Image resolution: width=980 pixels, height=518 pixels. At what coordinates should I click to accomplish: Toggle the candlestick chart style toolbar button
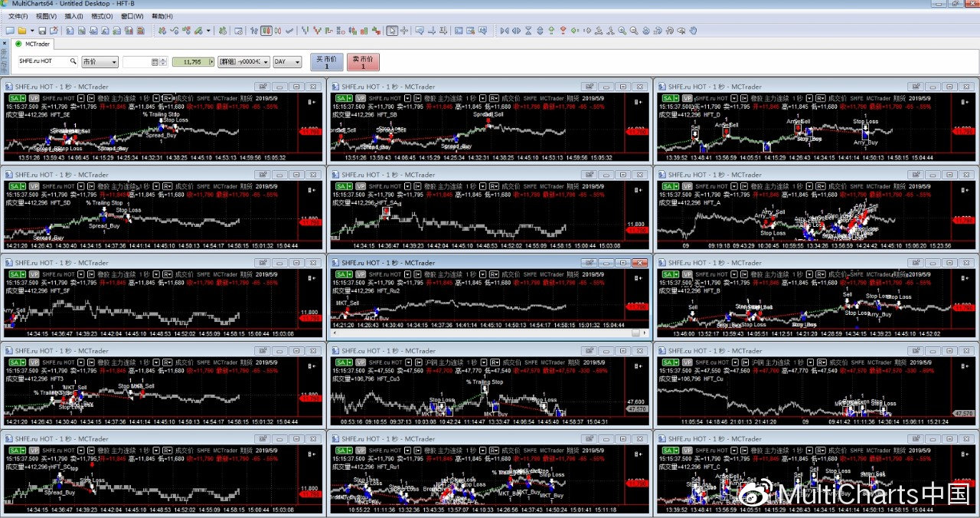[266, 31]
